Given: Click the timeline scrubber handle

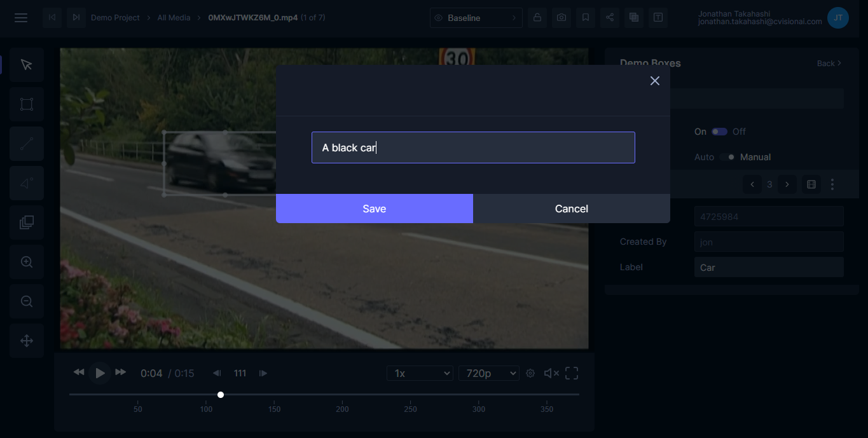Looking at the screenshot, I should pos(221,395).
